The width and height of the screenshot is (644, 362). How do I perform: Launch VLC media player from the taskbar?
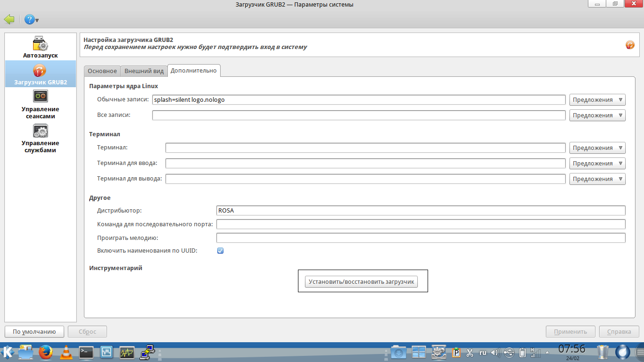tap(67, 352)
